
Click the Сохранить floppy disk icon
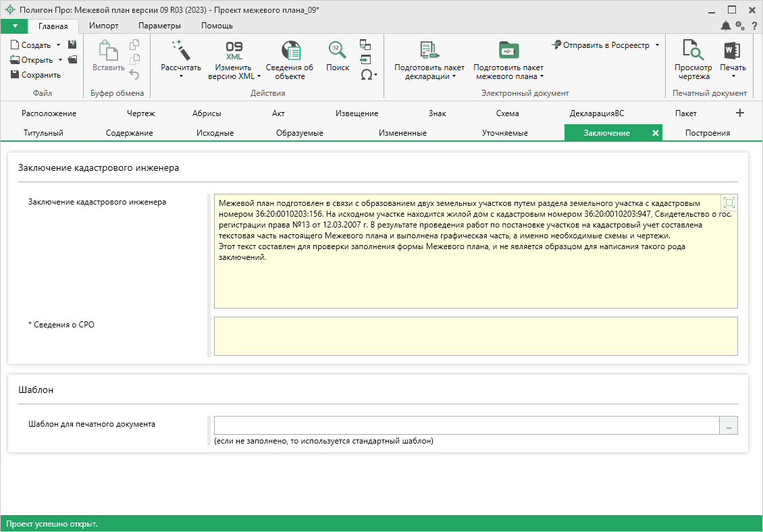pyautogui.click(x=15, y=75)
